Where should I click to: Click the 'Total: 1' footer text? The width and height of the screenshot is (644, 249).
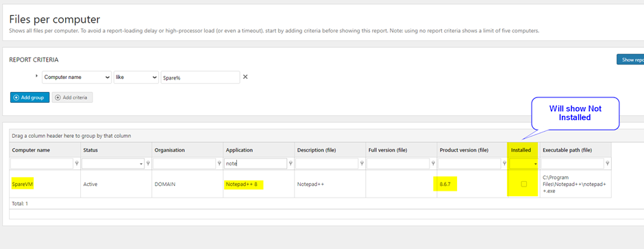(20, 204)
